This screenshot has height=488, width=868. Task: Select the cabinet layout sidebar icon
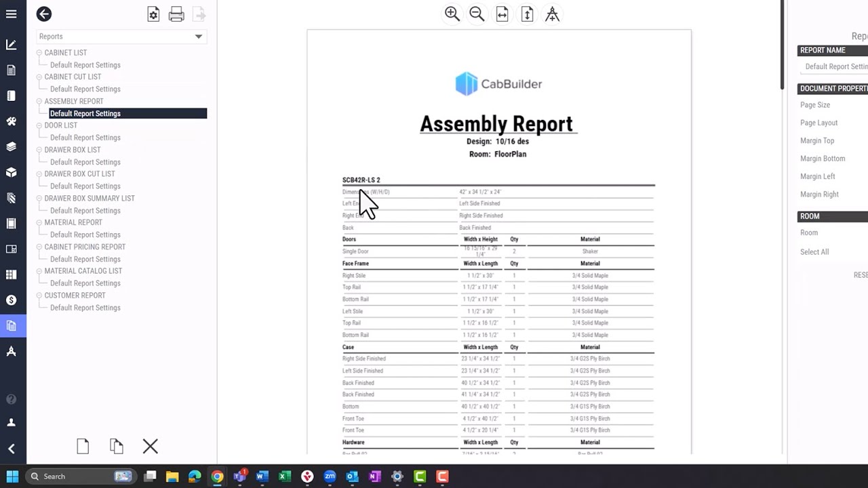tap(11, 249)
